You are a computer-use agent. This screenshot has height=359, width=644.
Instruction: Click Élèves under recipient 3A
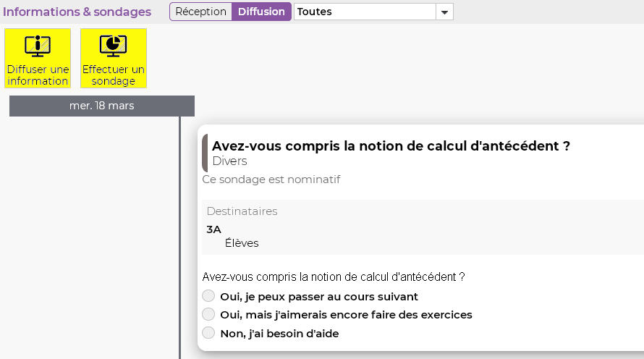coord(242,243)
